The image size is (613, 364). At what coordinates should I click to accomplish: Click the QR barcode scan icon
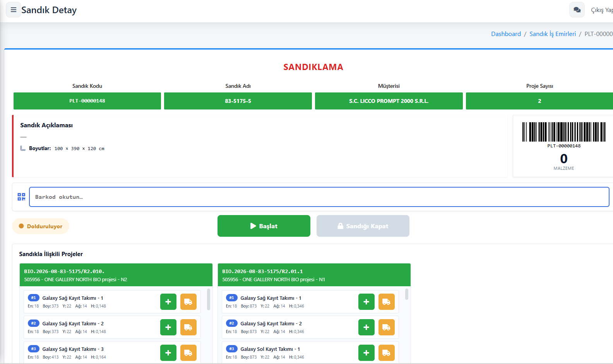[x=21, y=197]
